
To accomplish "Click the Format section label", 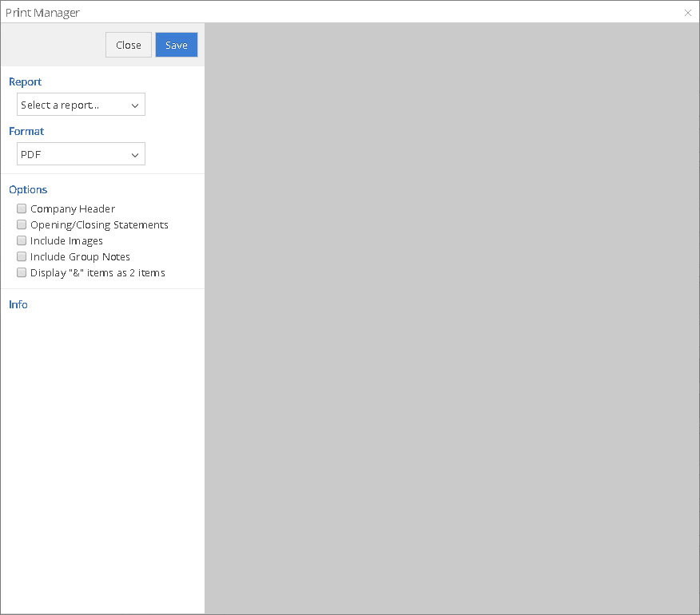I will (x=26, y=131).
